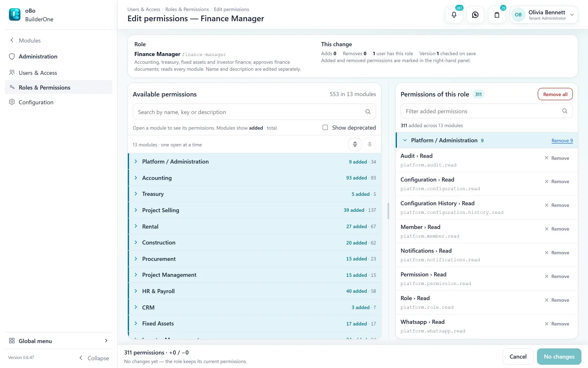
Task: Focus the Search by name, key or description field
Action: (254, 112)
